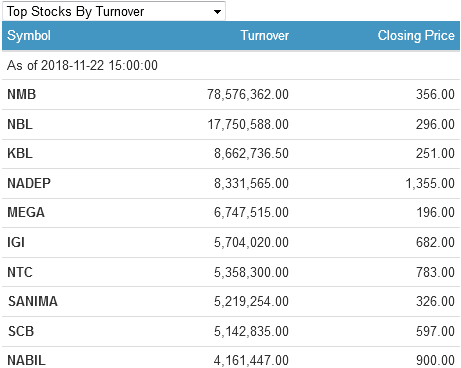Open the NMB stock symbol link

[x=22, y=94]
